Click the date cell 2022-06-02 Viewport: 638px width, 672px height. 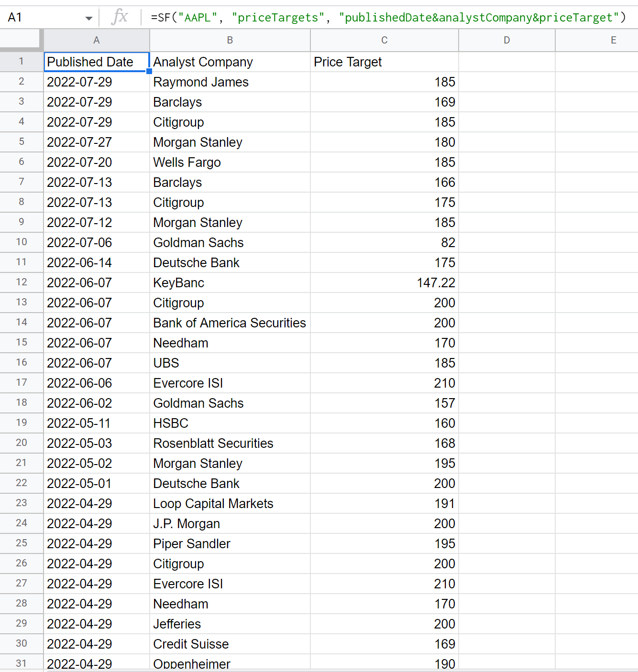[x=97, y=403]
